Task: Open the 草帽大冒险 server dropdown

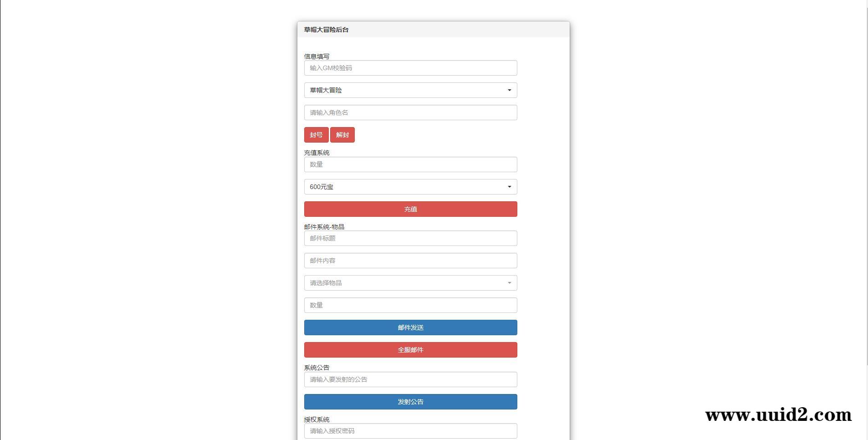Action: pos(410,90)
